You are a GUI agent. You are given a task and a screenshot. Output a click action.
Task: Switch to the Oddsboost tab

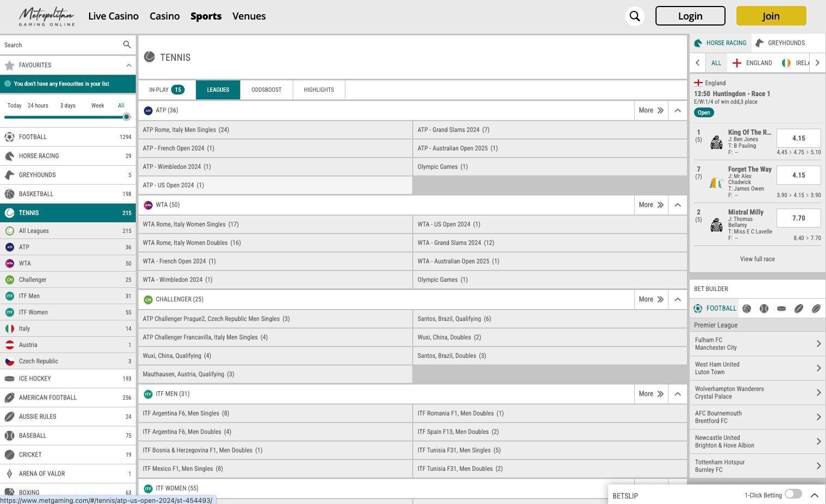click(266, 90)
